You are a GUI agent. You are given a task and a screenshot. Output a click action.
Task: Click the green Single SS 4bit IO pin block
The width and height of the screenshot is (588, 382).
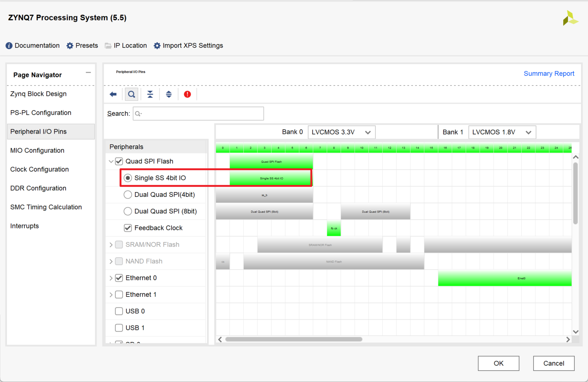tap(271, 178)
